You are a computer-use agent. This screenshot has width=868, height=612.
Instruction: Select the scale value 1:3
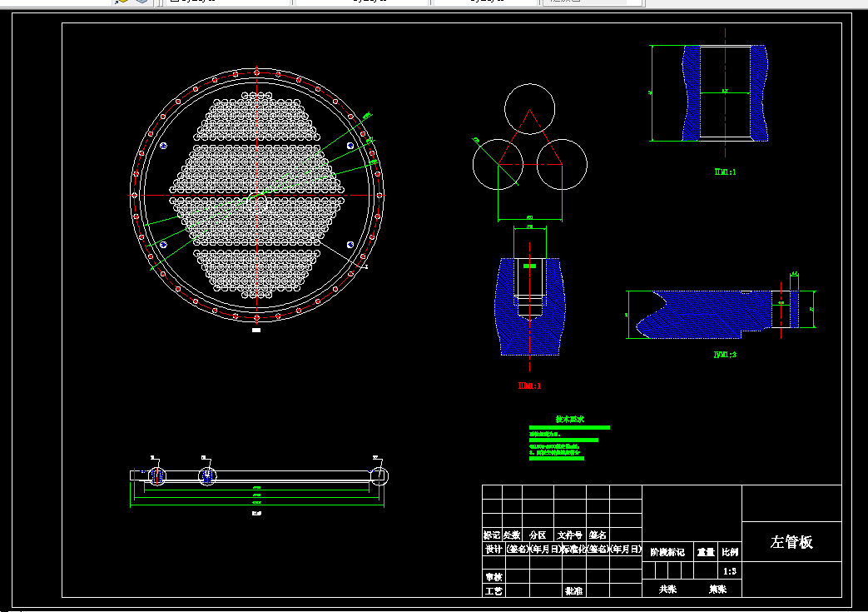[x=730, y=571]
